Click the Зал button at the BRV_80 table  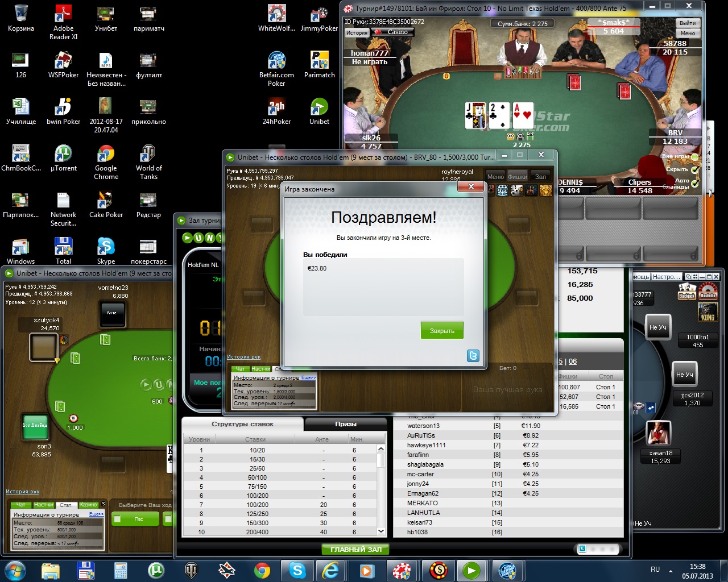[541, 177]
